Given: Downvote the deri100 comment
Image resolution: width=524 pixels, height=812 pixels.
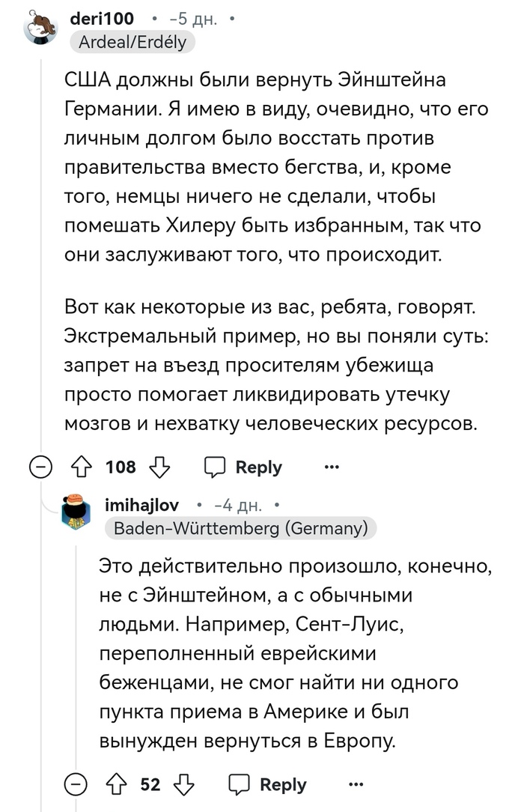Looking at the screenshot, I should (x=159, y=467).
